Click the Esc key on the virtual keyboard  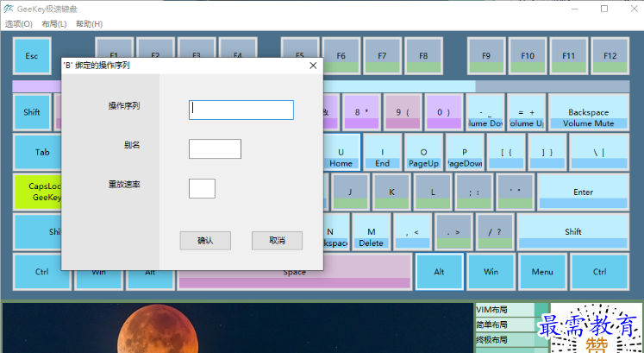click(x=32, y=56)
